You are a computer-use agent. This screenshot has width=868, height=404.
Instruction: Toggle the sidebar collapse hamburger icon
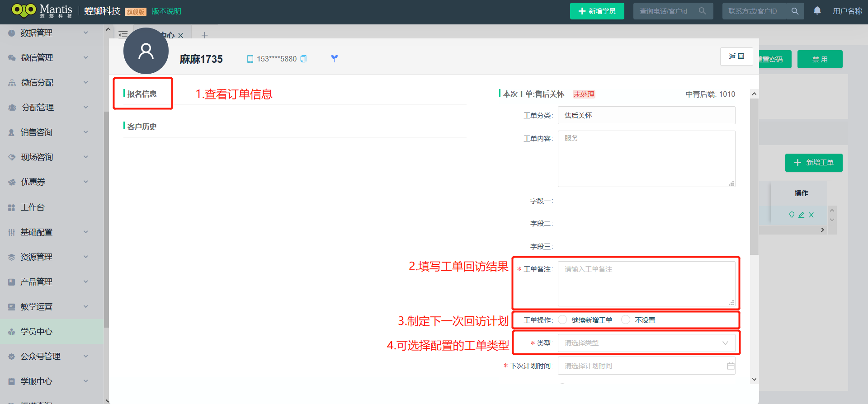click(123, 35)
